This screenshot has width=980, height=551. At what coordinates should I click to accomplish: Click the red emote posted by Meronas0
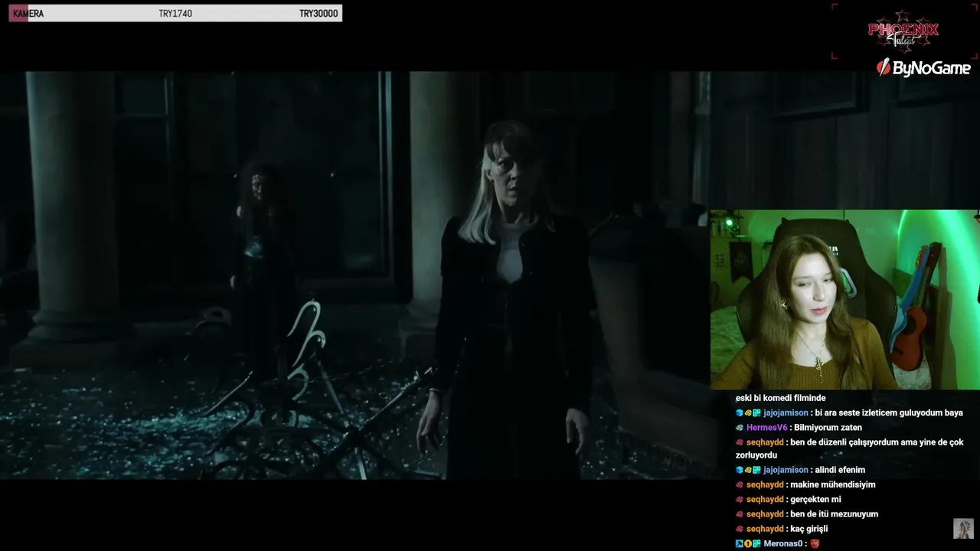(x=815, y=543)
